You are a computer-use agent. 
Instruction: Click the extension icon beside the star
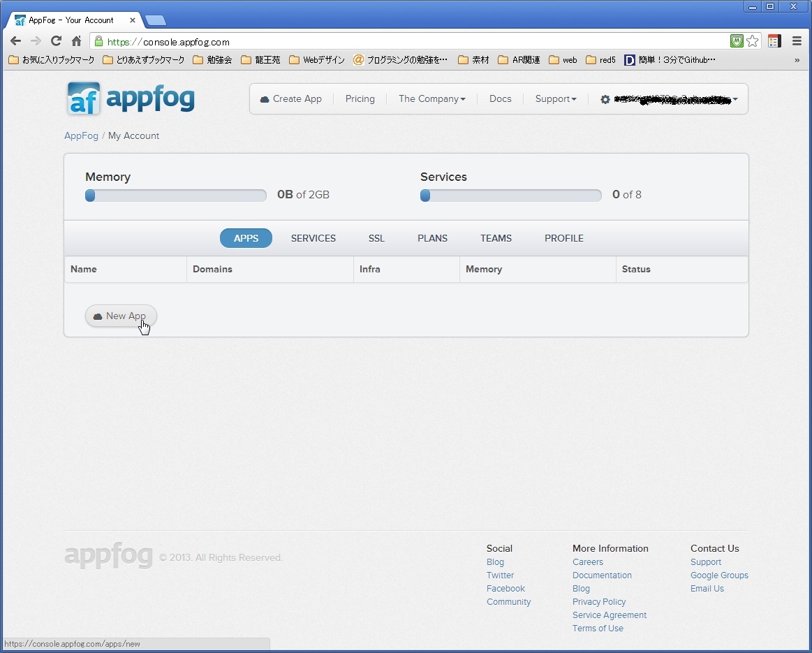coord(774,41)
